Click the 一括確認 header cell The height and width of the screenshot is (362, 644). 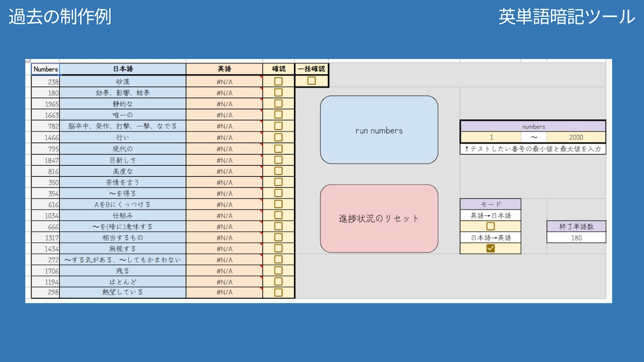[311, 69]
